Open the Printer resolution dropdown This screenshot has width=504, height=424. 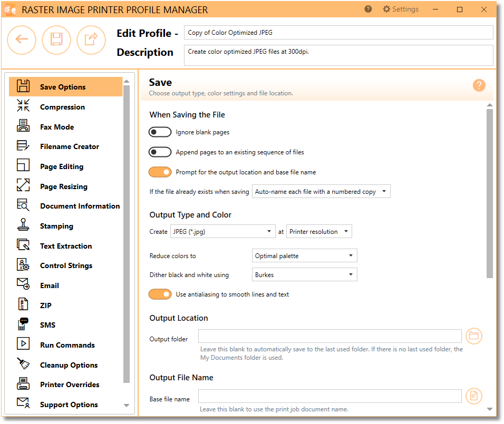click(x=319, y=231)
